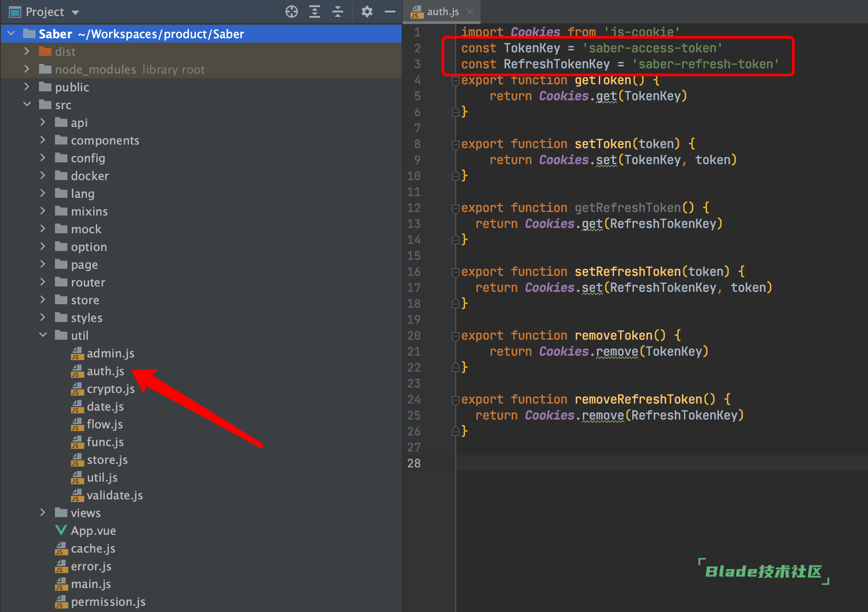
Task: Expand the config folder
Action: [x=43, y=158]
